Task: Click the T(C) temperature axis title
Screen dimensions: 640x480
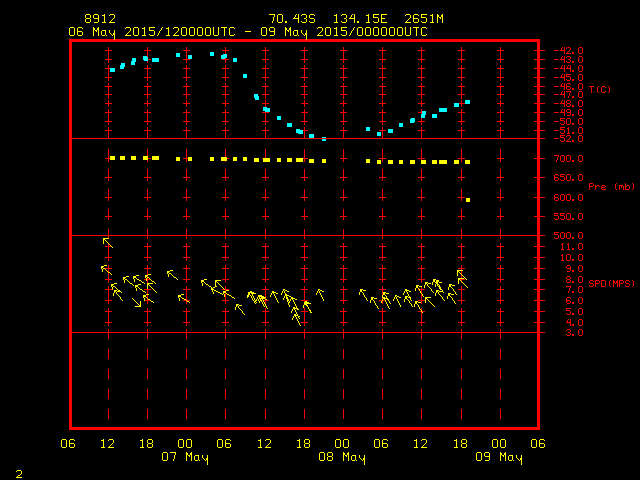Action: click(600, 89)
